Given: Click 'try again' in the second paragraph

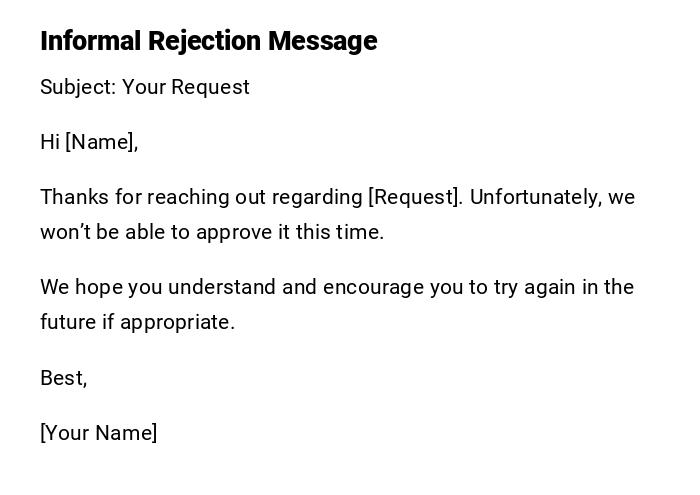Looking at the screenshot, I should [x=526, y=288].
